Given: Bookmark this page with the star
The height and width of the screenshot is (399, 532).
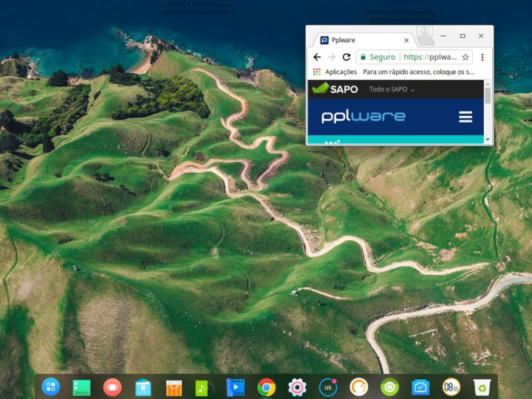Looking at the screenshot, I should [x=465, y=57].
